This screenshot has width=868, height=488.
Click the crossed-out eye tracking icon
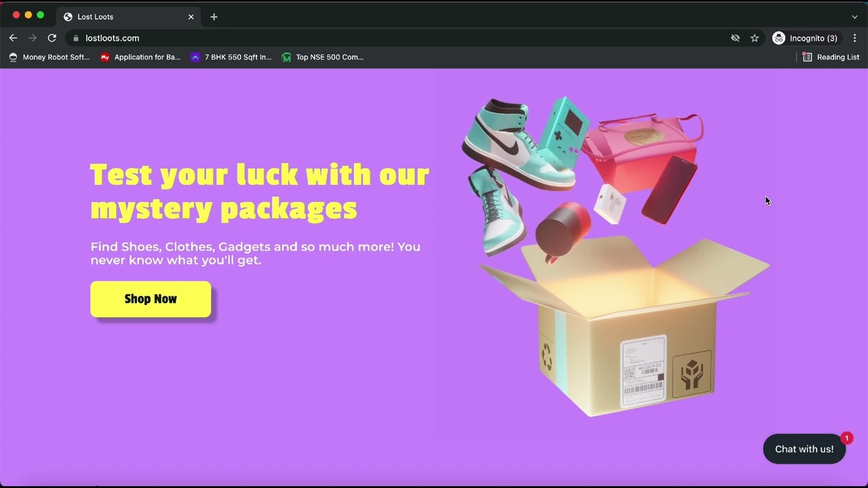pos(735,38)
